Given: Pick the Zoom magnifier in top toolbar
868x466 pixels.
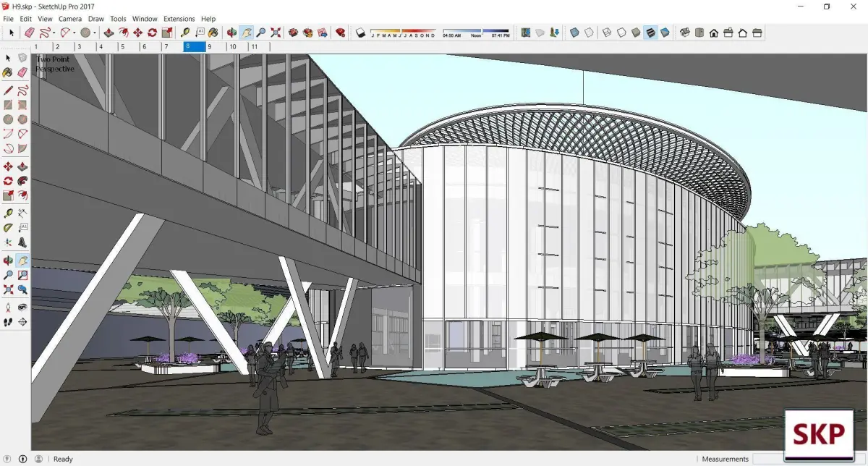Looking at the screenshot, I should 261,33.
